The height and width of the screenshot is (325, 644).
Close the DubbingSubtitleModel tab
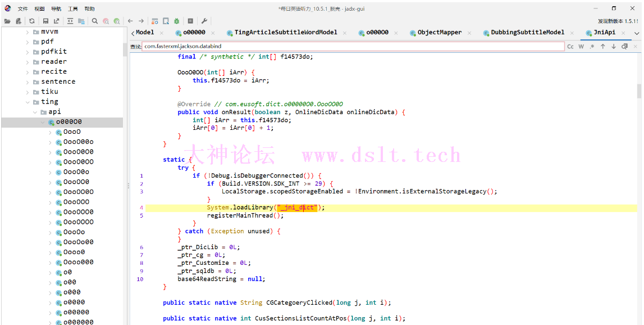[572, 33]
